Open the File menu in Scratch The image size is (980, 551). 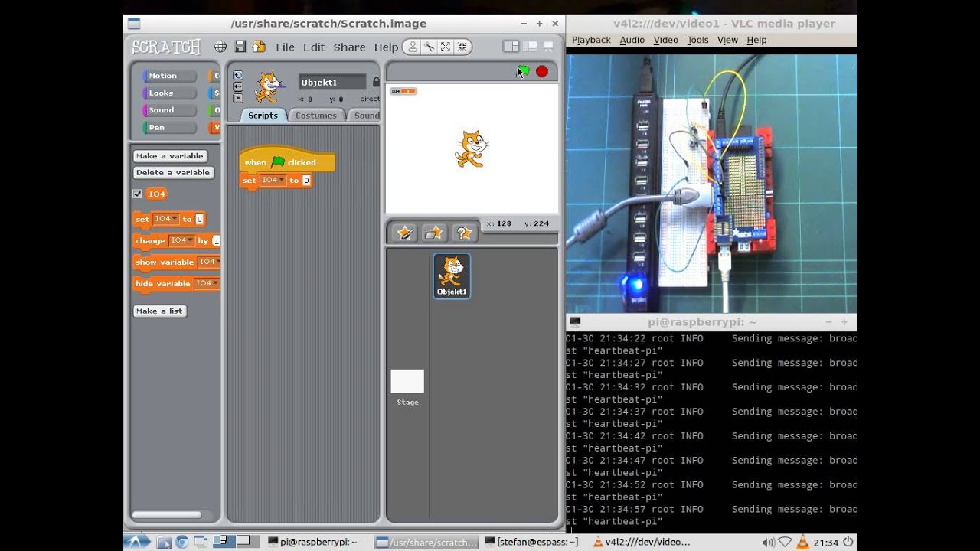(285, 47)
